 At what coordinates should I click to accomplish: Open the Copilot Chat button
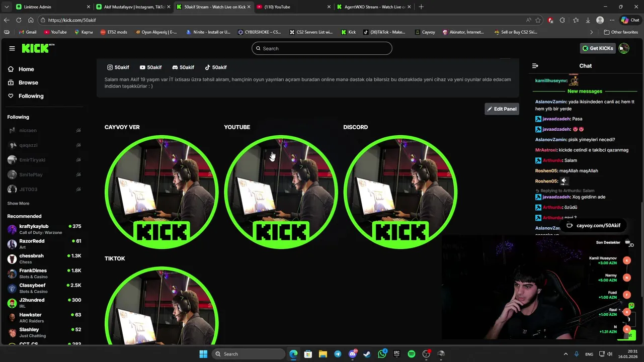(630, 20)
